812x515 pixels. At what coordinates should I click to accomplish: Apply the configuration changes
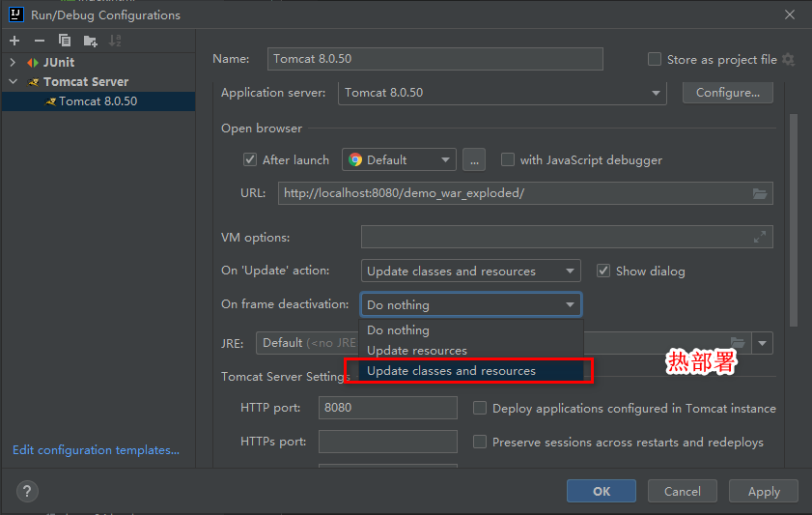point(764,491)
